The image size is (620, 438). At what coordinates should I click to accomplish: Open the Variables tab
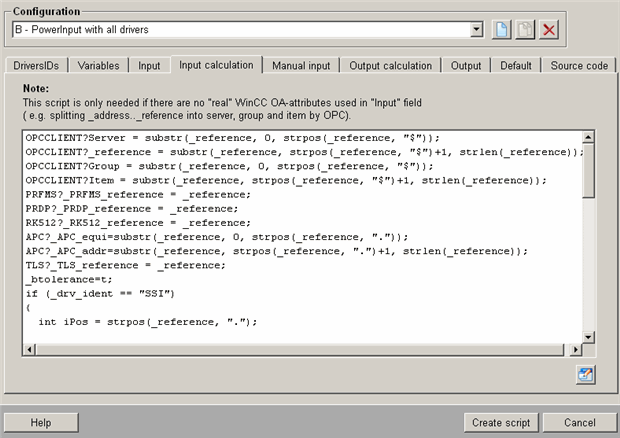(100, 66)
